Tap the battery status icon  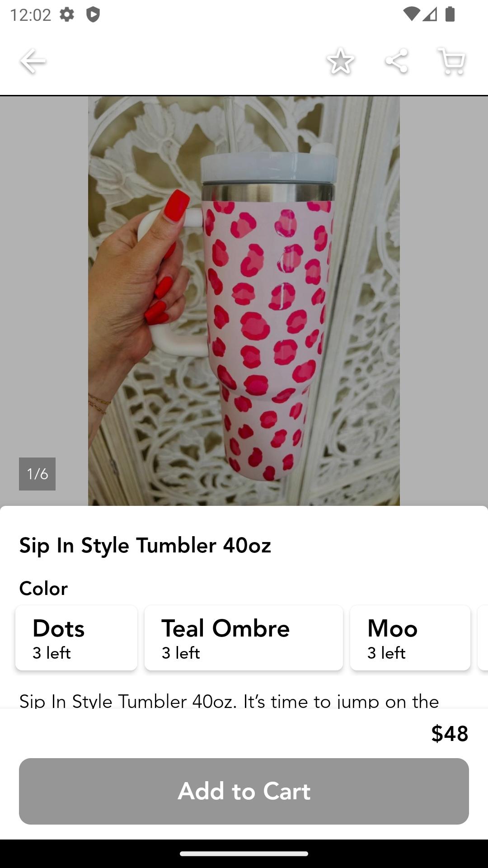450,14
